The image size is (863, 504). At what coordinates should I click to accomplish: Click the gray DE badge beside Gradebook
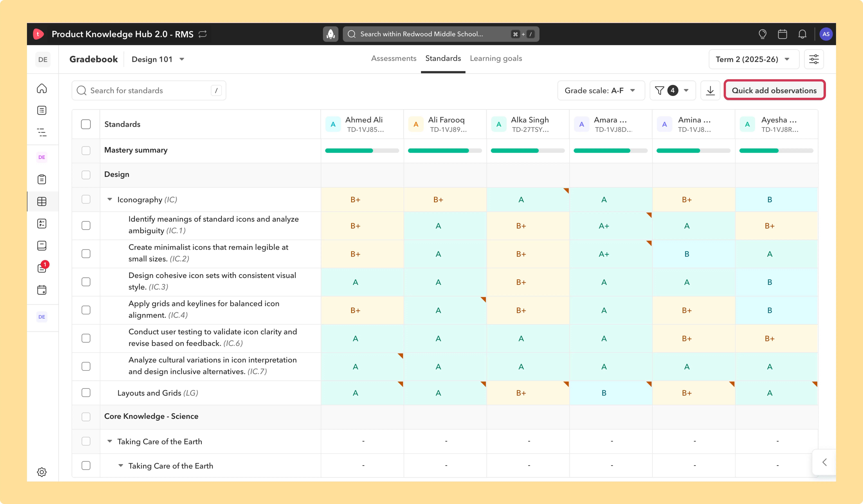point(43,59)
